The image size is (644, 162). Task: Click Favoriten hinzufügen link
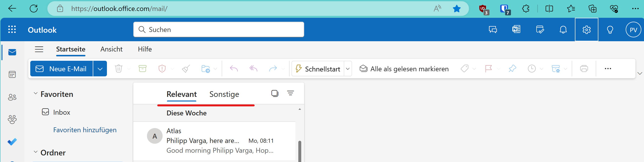pyautogui.click(x=85, y=130)
